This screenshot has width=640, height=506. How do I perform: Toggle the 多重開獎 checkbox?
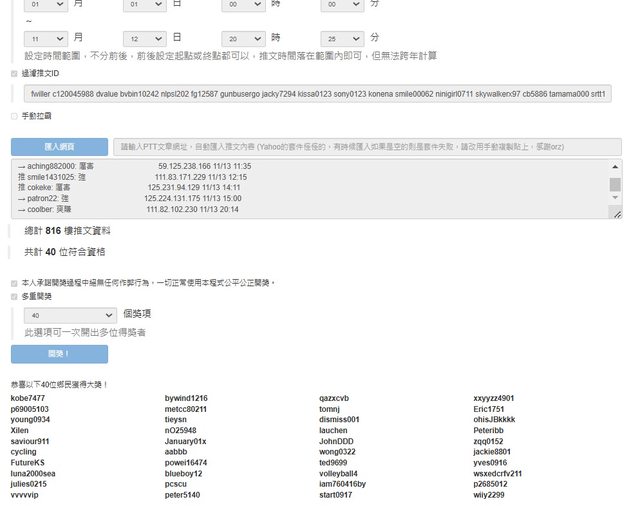14,297
